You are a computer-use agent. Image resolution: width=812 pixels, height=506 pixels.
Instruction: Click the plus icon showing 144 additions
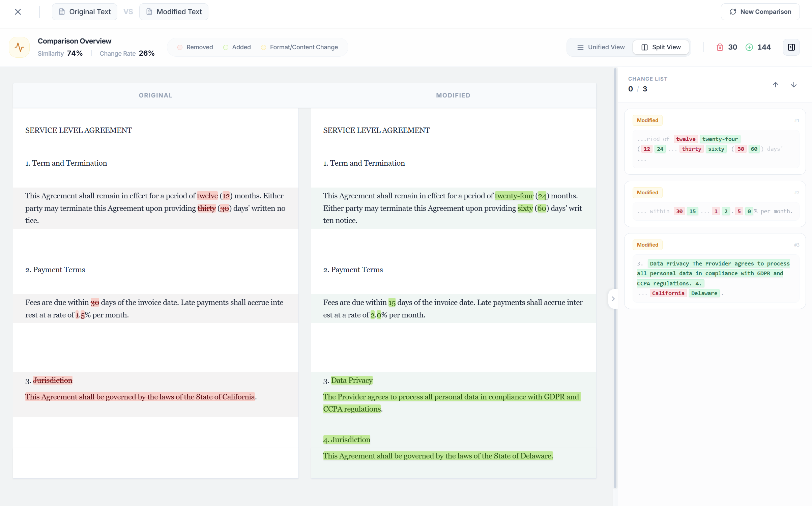click(x=749, y=47)
